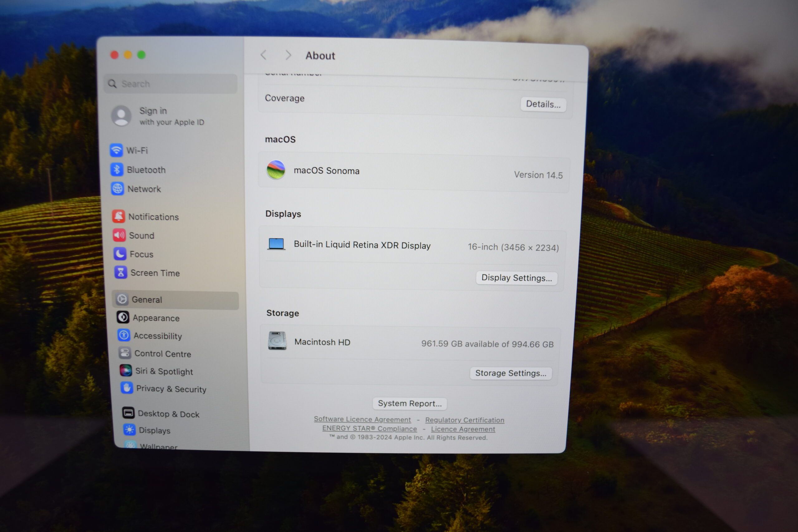Select the Desktop & Dock icon
798x532 pixels.
(x=128, y=413)
